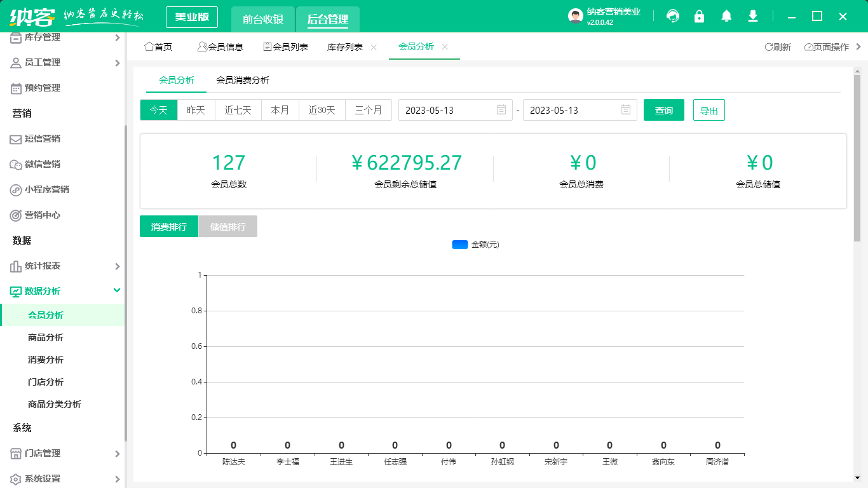This screenshot has width=868, height=488.
Task: Toggle the 金额(元) legend swatch
Action: (x=459, y=245)
